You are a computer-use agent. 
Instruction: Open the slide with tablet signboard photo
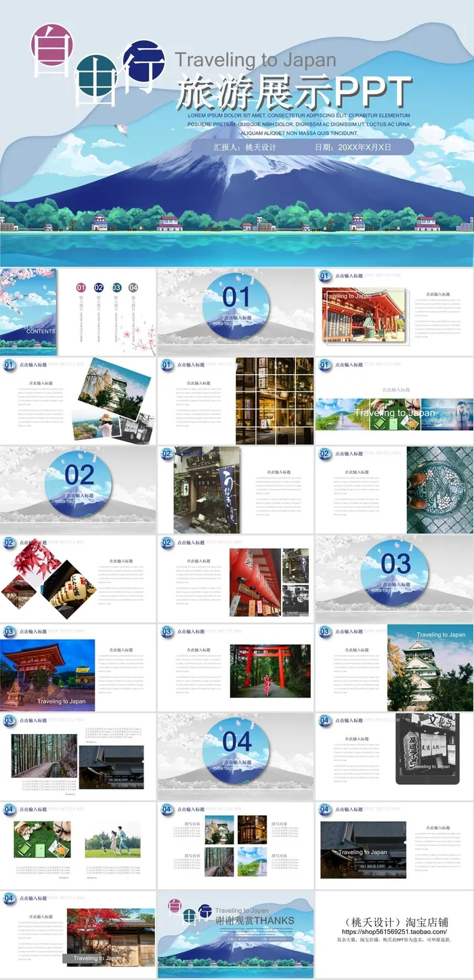point(394,756)
